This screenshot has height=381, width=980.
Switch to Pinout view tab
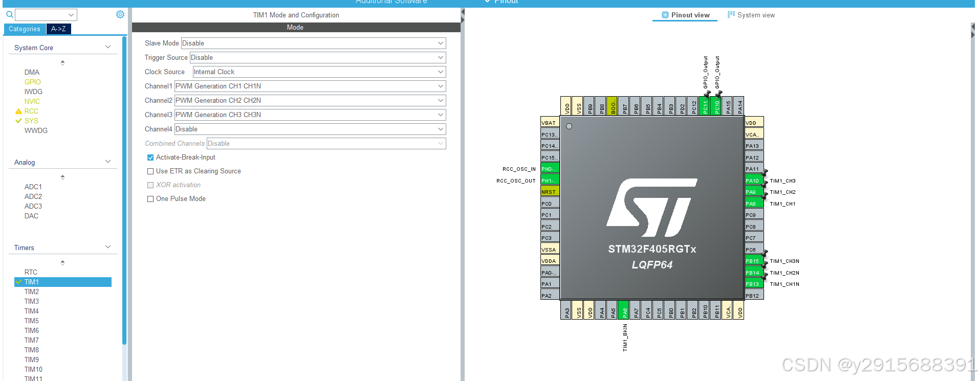(685, 15)
